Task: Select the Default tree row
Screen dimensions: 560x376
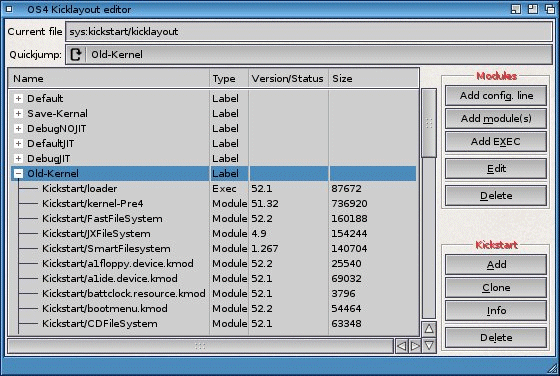Action: coord(214,99)
